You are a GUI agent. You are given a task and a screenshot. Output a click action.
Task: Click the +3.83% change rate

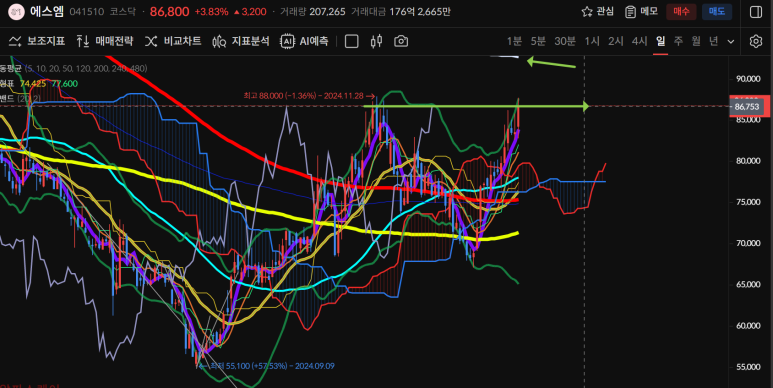(211, 12)
